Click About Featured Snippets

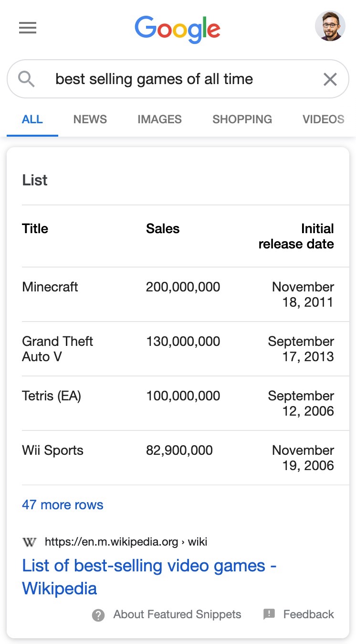click(x=177, y=614)
